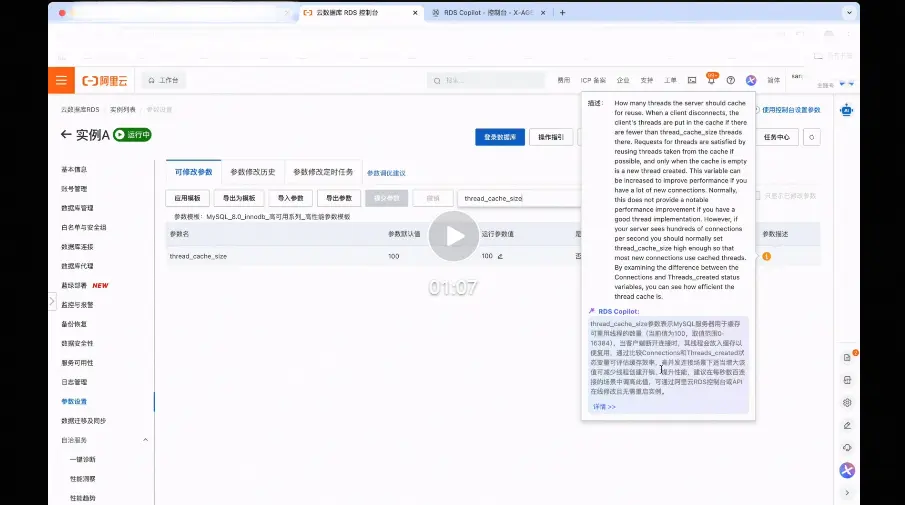
Task: Open 日志管理 in the sidebar
Action: point(74,382)
